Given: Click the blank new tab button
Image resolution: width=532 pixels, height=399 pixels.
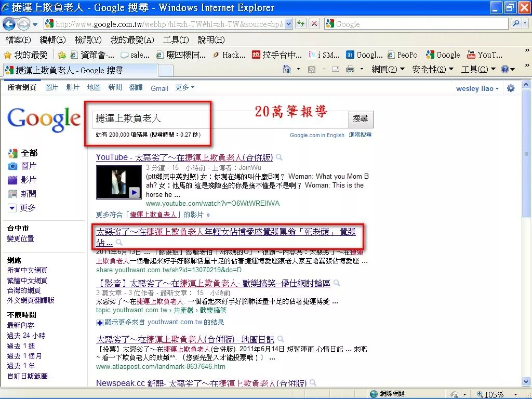Looking at the screenshot, I should 166,70.
